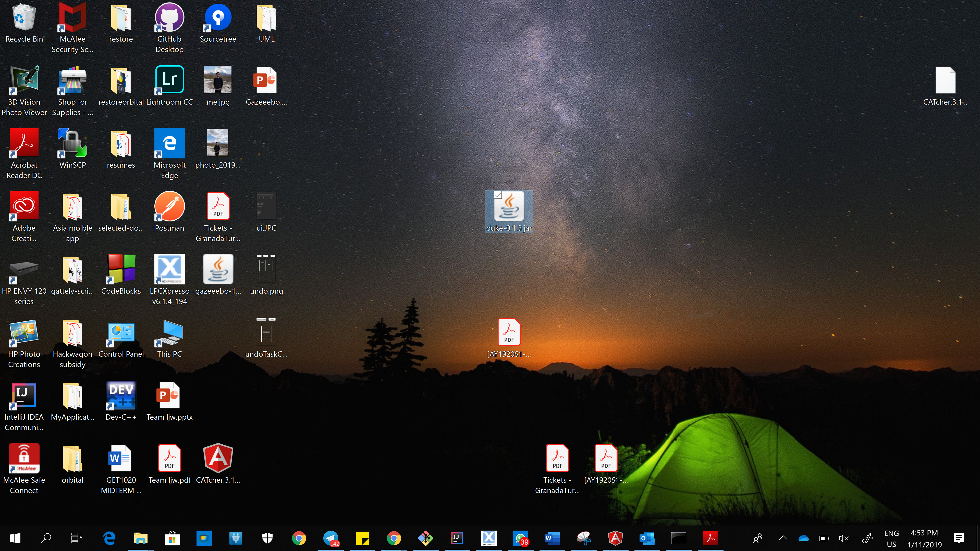Screen dimensions: 980x551
Task: Click the Telegram taskbar icon with badge
Action: (x=330, y=538)
